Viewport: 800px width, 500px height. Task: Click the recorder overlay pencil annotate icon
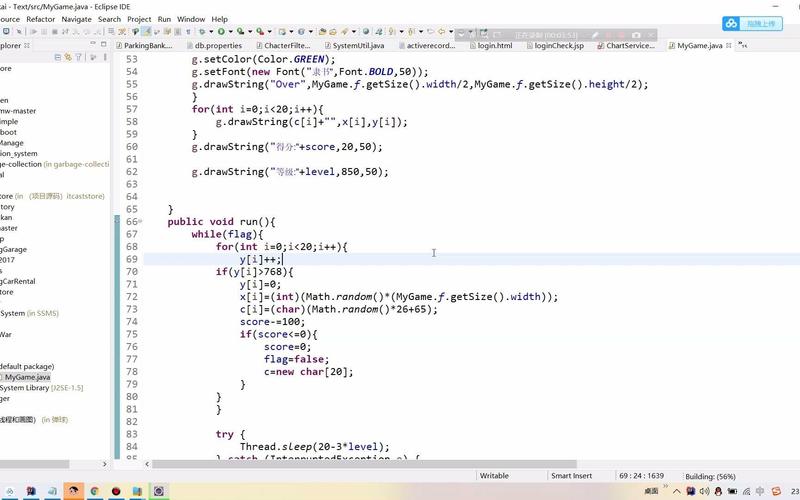595,35
